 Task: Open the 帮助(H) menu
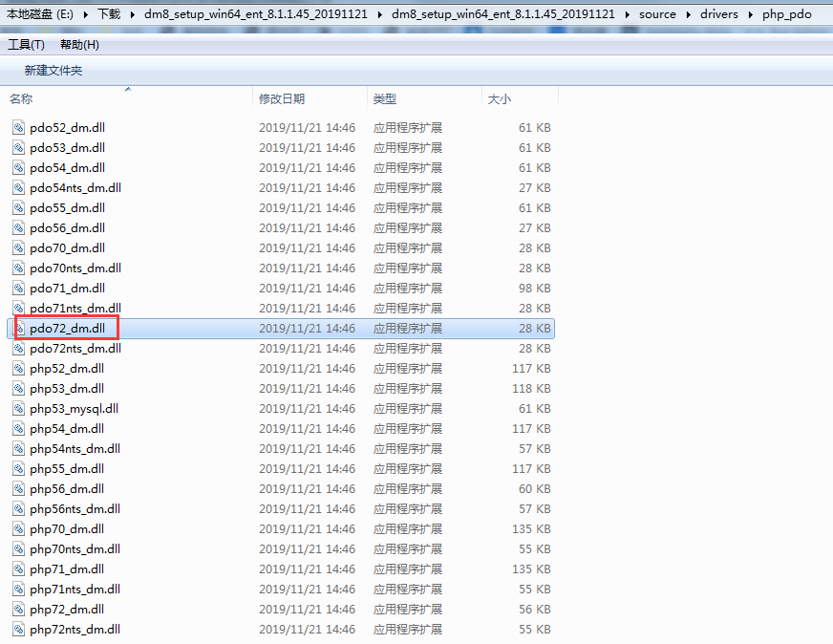(x=79, y=45)
